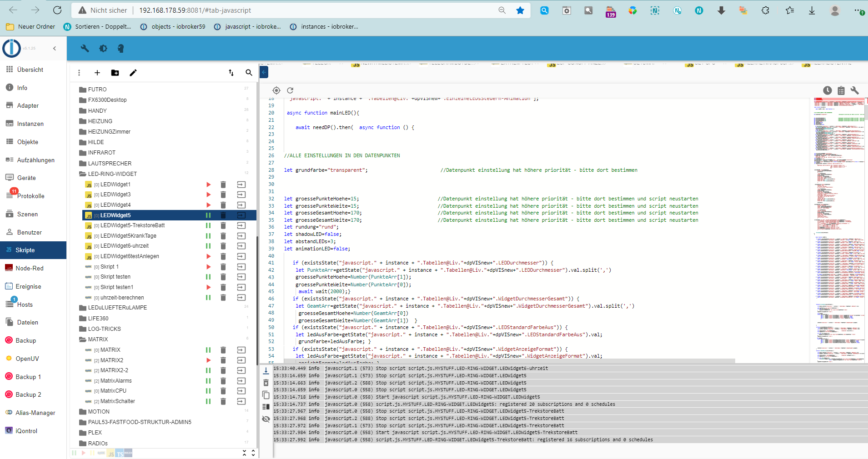Clear the log with trash-x icon
Viewport: 868px width, 459px height.
click(266, 383)
